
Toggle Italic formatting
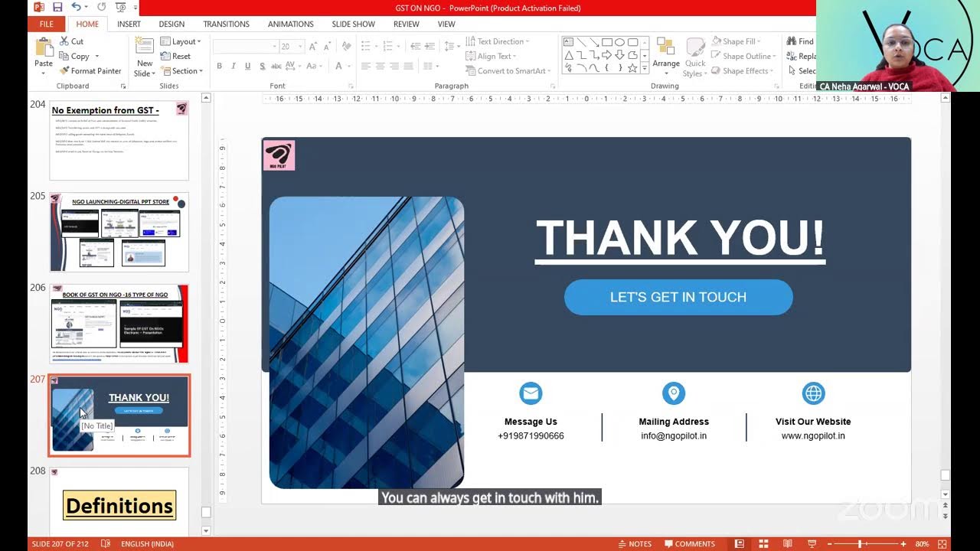pos(234,67)
